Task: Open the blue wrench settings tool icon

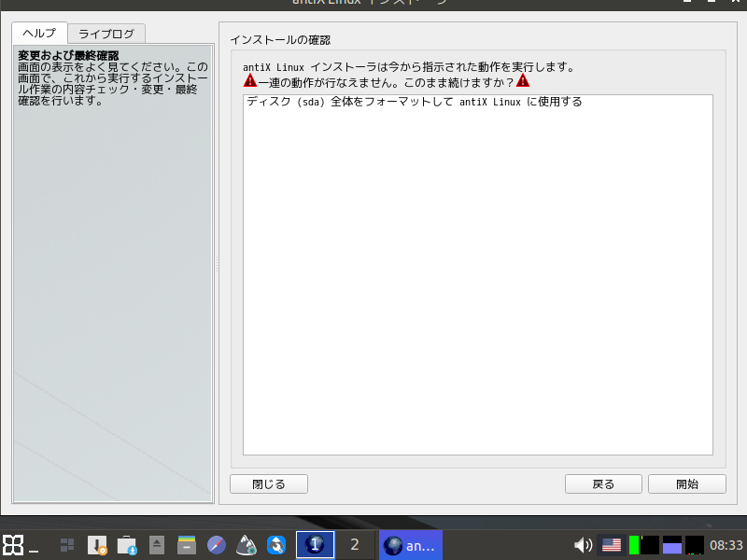Action: (276, 545)
